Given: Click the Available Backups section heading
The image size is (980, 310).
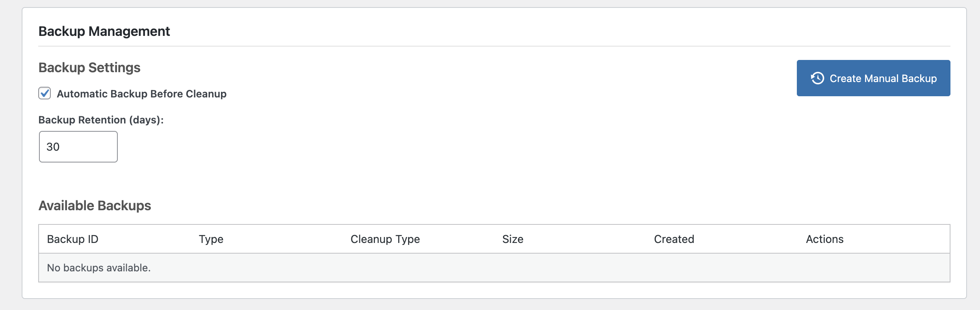Looking at the screenshot, I should (95, 205).
